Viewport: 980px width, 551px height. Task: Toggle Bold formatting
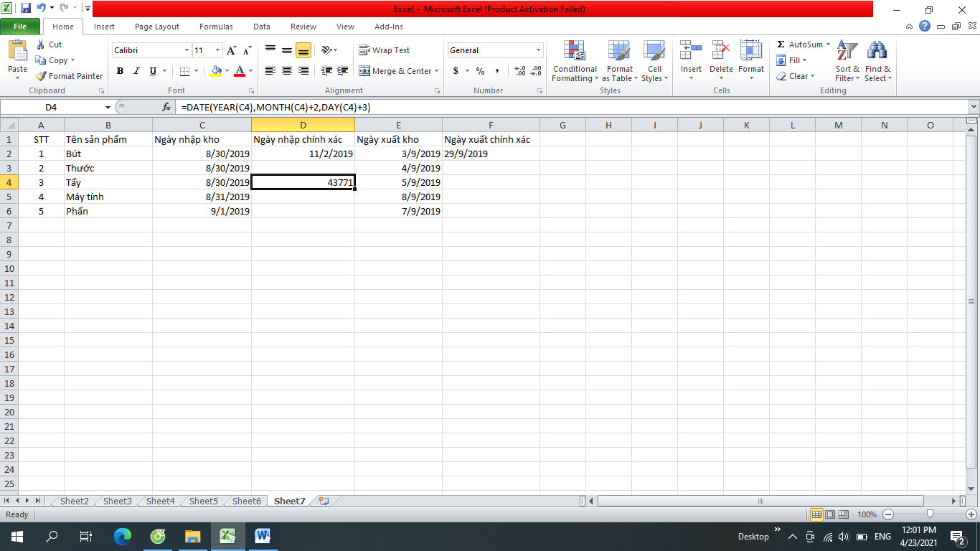[x=120, y=71]
